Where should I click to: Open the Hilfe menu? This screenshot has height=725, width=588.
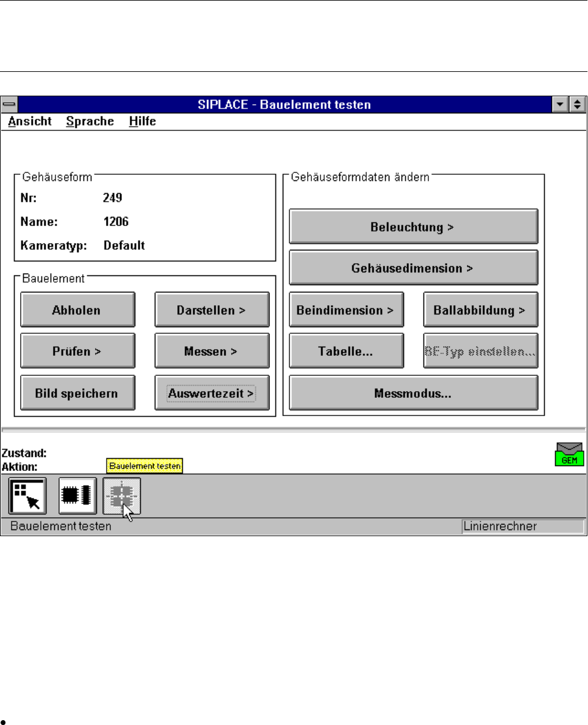pos(143,121)
